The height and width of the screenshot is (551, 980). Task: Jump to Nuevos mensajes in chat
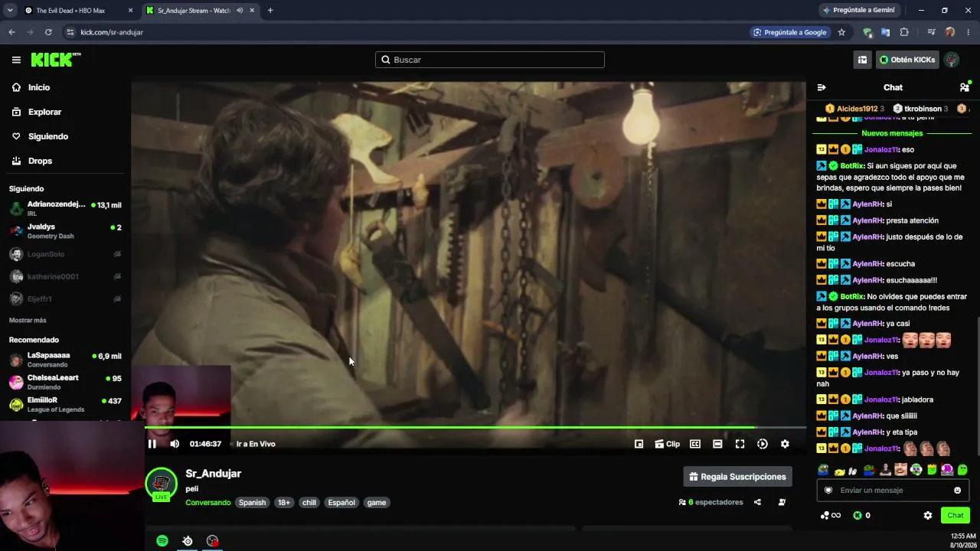tap(892, 133)
